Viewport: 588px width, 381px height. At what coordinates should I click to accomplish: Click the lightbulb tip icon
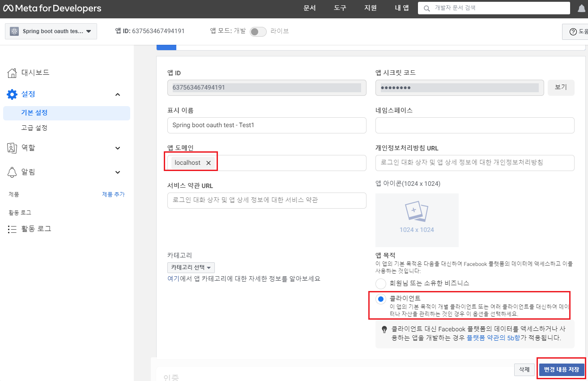point(384,329)
